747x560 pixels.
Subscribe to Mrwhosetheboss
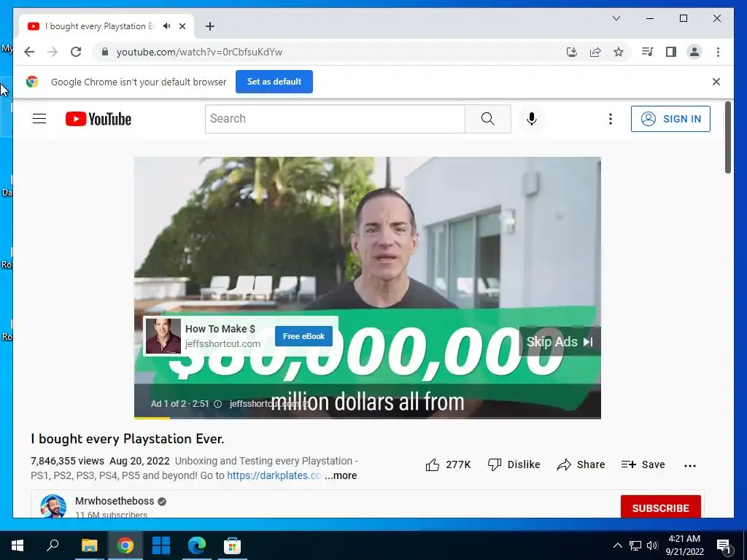660,507
